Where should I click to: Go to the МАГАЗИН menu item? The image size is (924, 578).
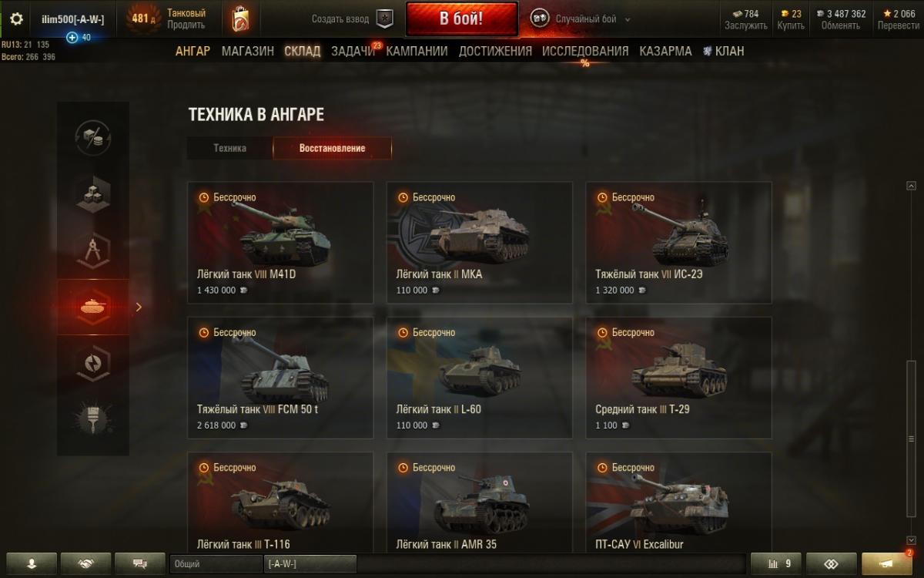click(248, 51)
